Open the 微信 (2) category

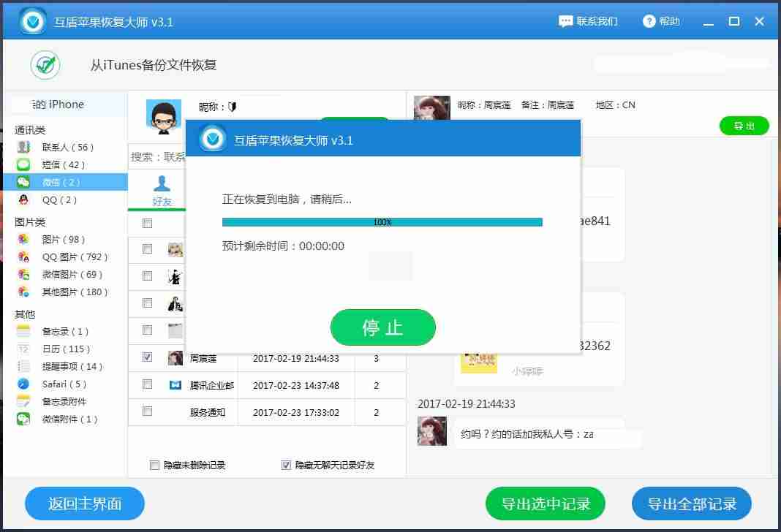point(65,182)
